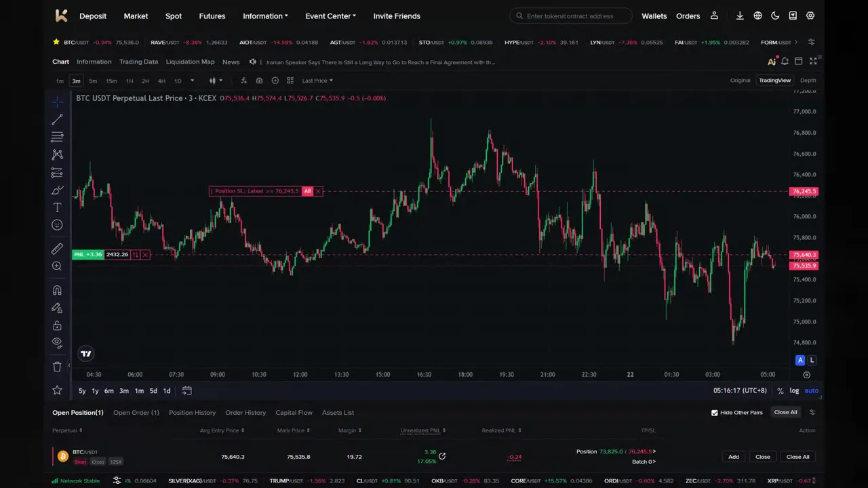Screen dimensions: 868x488
Task: Expand more timeframe intervals arrow
Action: (192, 81)
